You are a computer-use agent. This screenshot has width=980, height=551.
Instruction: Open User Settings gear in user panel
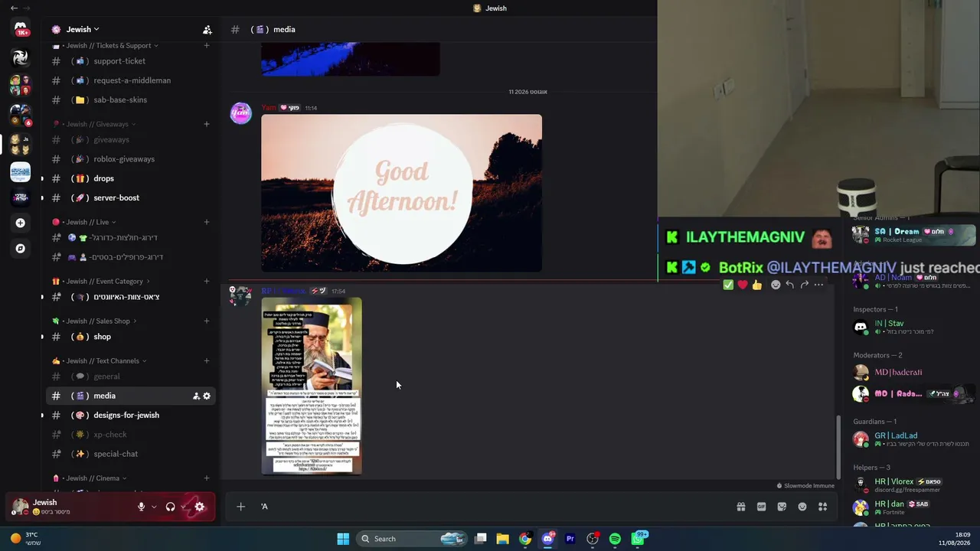(x=200, y=507)
